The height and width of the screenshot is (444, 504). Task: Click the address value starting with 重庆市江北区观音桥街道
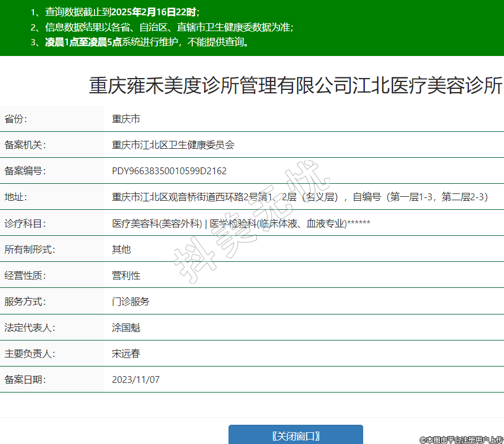(x=300, y=197)
